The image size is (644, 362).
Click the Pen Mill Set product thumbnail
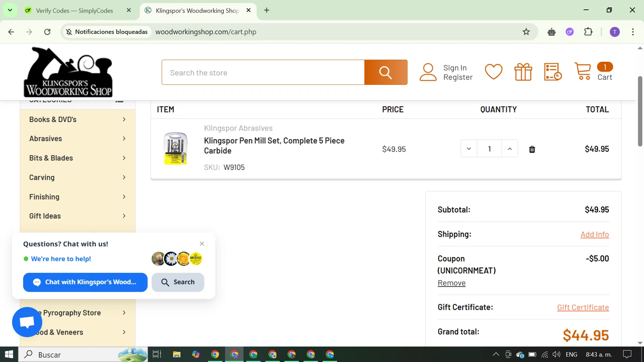point(175,148)
